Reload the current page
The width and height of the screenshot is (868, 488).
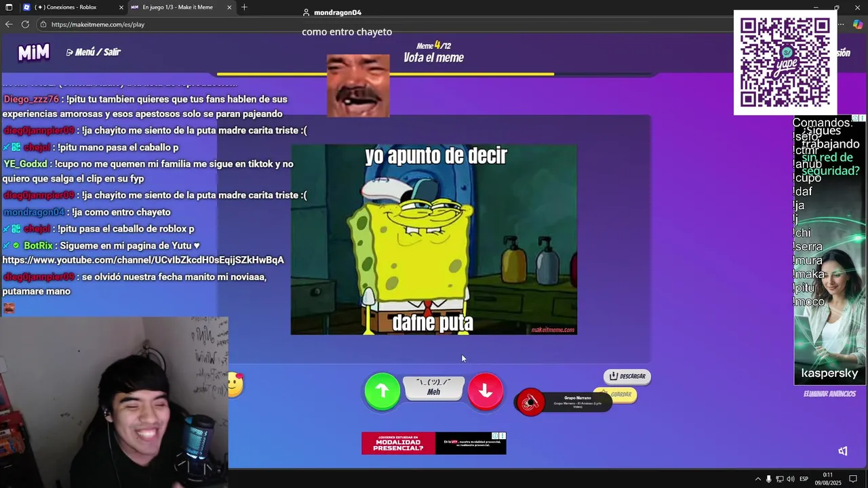25,24
